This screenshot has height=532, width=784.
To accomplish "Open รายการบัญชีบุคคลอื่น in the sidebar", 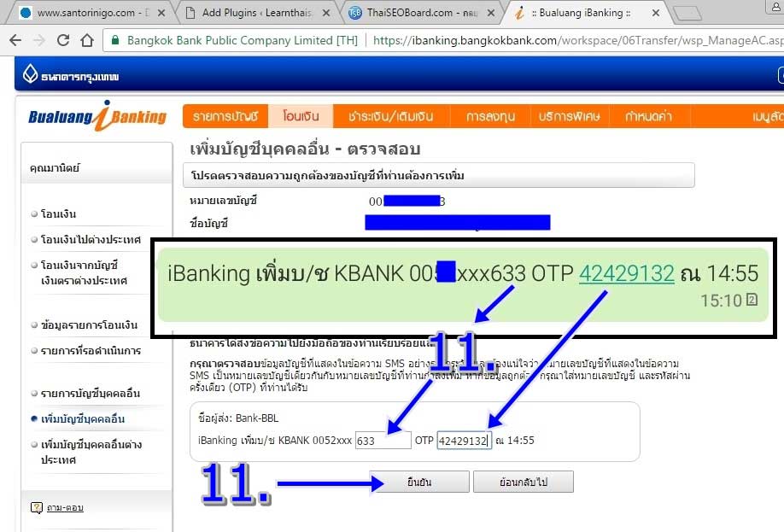I will (x=91, y=394).
